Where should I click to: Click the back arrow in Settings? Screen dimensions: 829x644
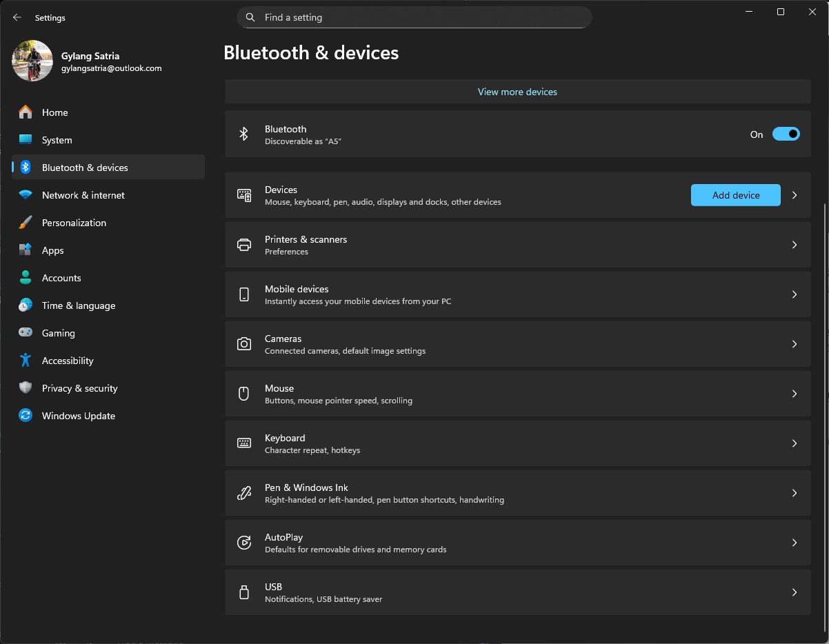tap(17, 17)
